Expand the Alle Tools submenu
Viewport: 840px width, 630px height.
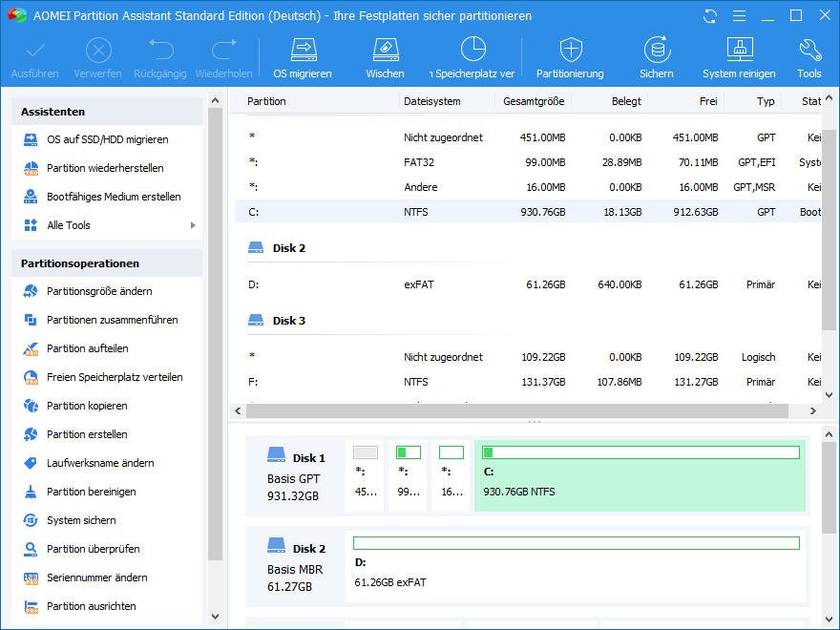tap(69, 225)
